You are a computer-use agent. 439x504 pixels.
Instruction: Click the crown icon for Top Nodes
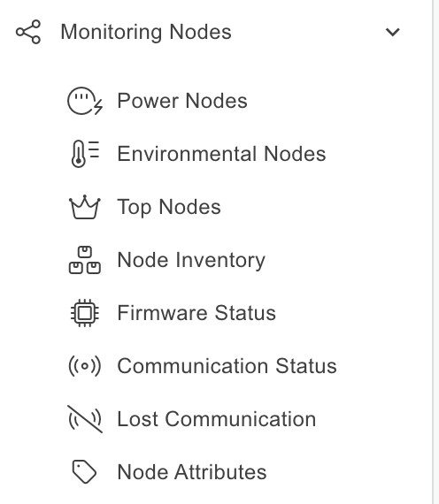(85, 207)
